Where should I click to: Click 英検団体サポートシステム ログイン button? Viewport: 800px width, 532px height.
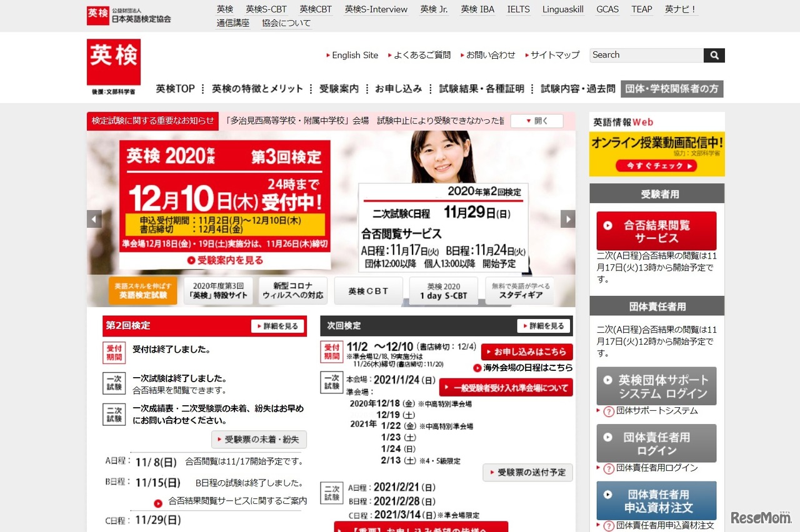tap(656, 386)
